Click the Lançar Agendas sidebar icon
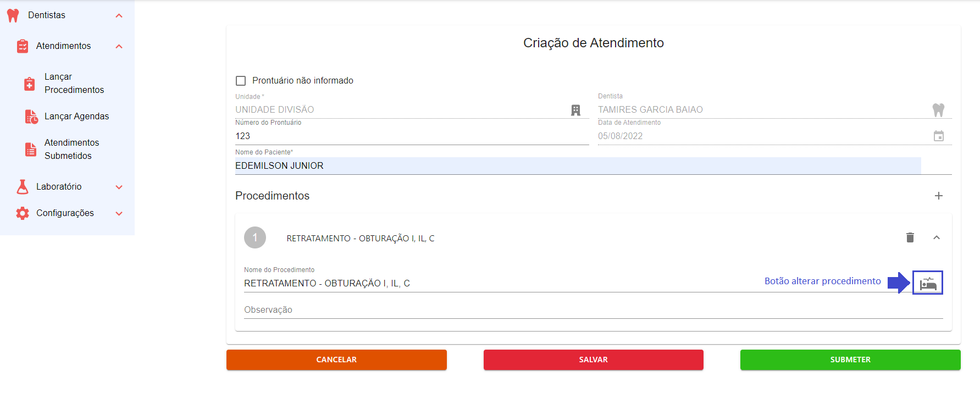 point(31,117)
